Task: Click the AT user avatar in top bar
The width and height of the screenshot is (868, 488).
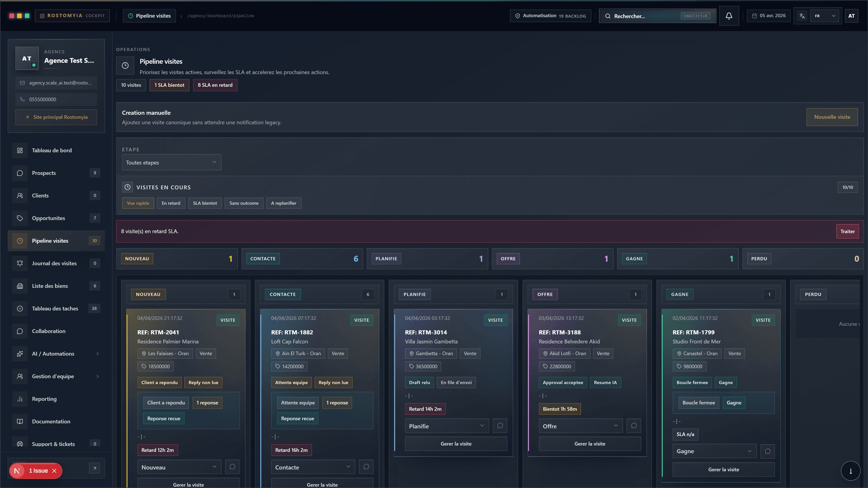Action: click(851, 16)
